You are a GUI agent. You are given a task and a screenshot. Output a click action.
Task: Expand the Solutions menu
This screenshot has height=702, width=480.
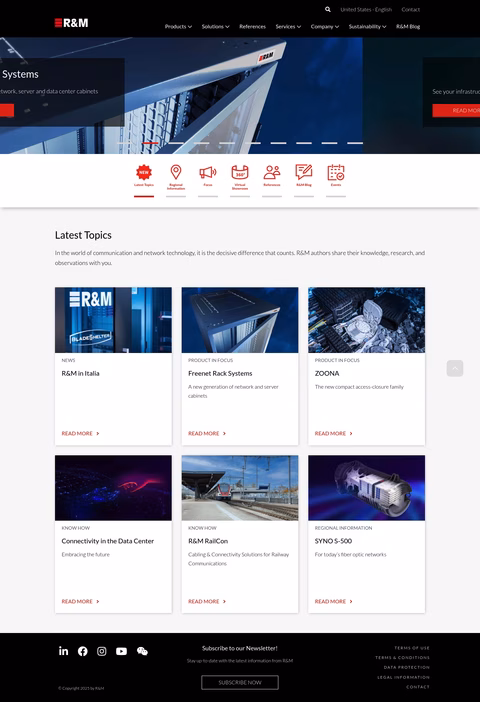click(215, 26)
